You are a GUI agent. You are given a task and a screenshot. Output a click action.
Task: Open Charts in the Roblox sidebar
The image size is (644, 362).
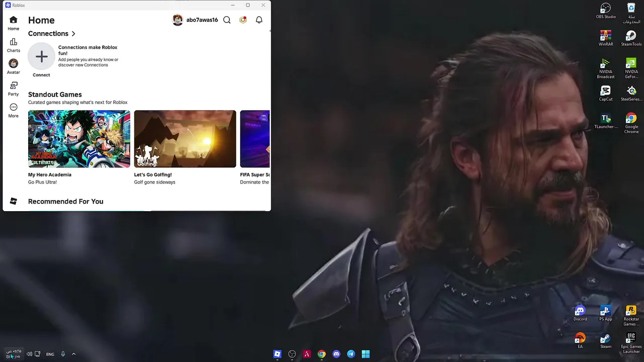tap(14, 45)
